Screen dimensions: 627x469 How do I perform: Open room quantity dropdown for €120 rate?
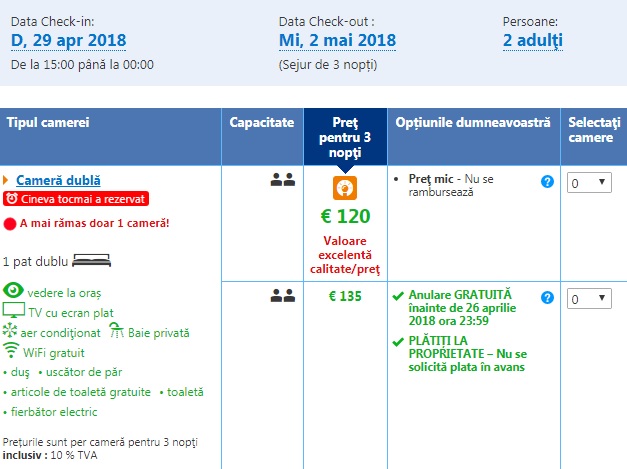click(590, 183)
